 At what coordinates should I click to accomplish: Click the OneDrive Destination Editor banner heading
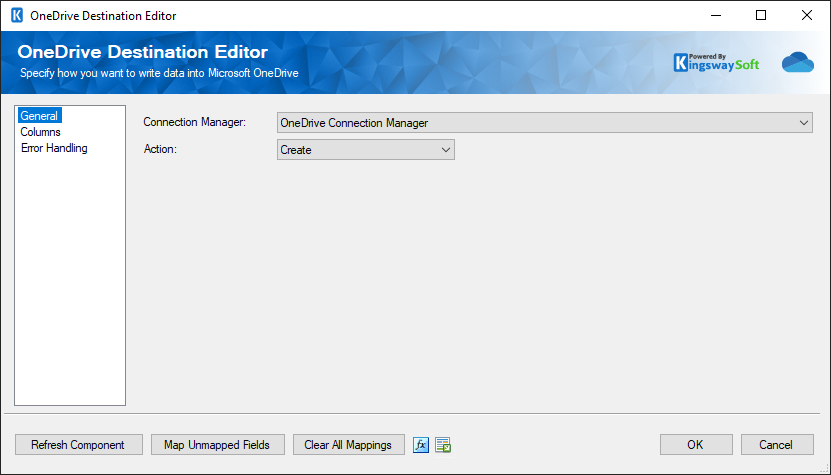pos(143,52)
